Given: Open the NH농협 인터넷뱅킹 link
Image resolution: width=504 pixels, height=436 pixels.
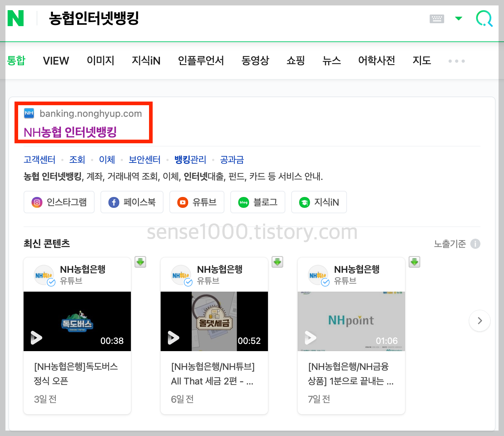Looking at the screenshot, I should tap(70, 133).
